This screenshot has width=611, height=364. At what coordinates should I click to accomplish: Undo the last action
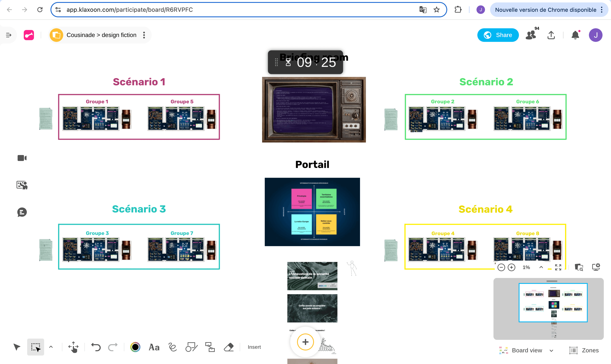(x=96, y=347)
